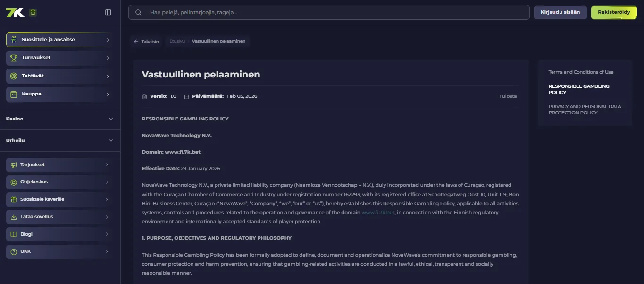The height and width of the screenshot is (284, 644).
Task: Open the Kauppa menu item
Action: [60, 94]
